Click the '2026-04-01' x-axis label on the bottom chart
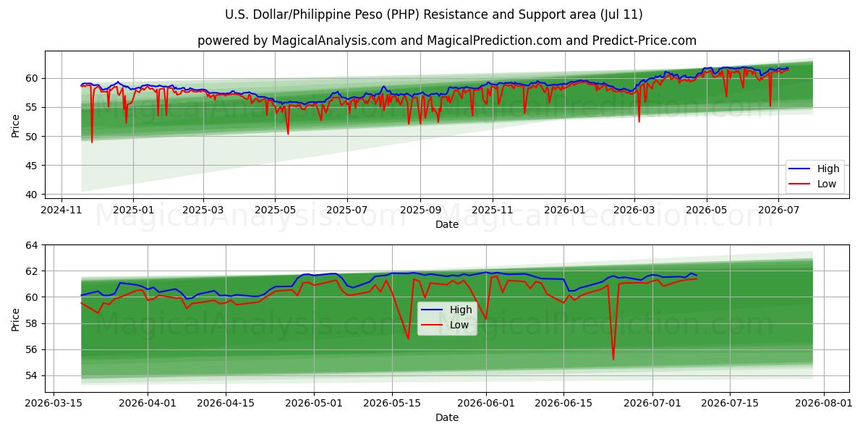The width and height of the screenshot is (868, 434). 148,405
